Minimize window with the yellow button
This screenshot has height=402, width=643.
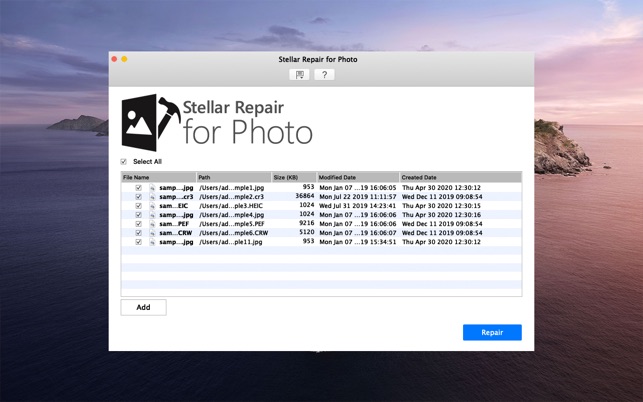[x=124, y=59]
